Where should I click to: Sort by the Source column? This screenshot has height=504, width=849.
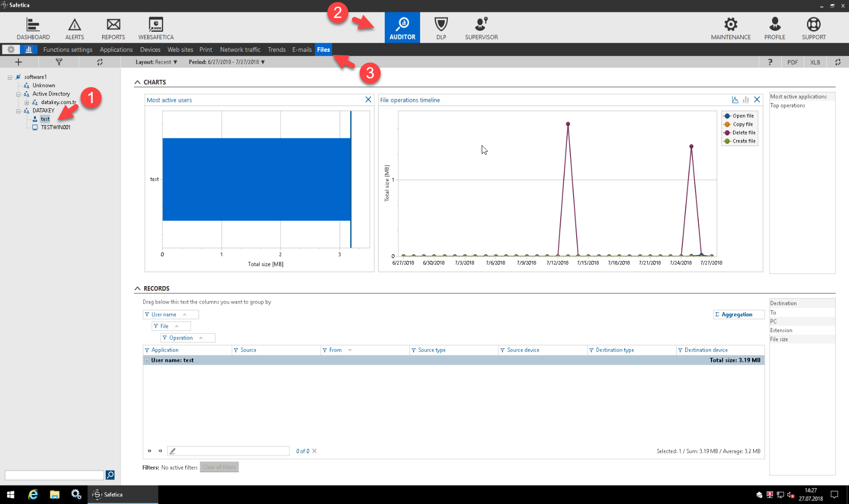(x=248, y=350)
